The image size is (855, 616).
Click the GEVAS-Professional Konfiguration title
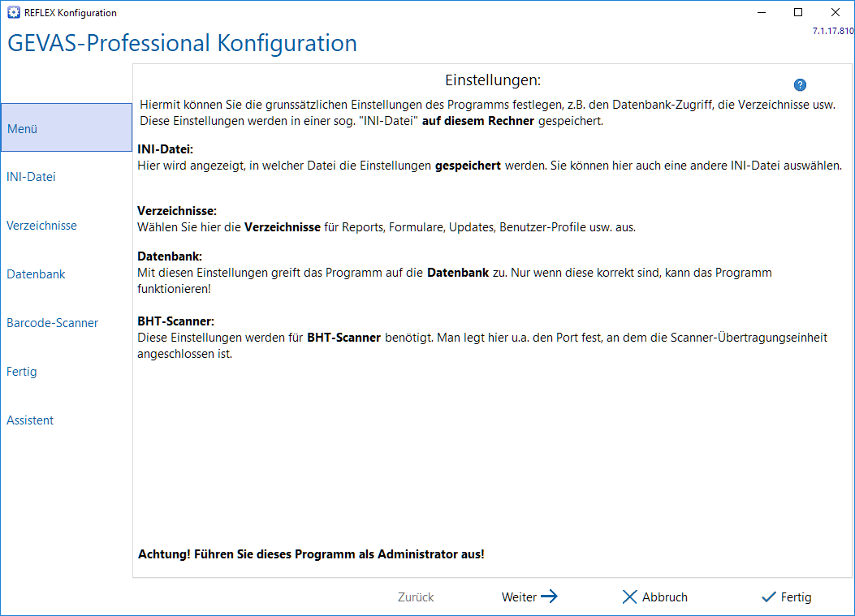182,43
